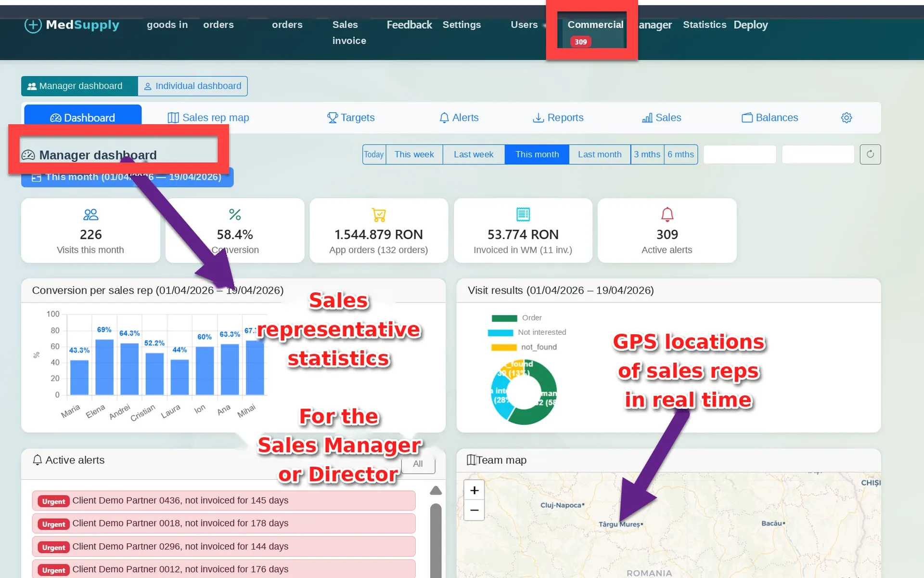Click the start date input field
924x578 pixels.
(x=740, y=155)
